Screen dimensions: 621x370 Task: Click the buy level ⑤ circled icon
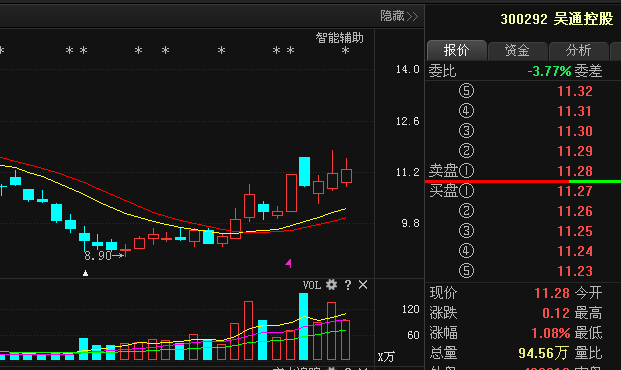[466, 271]
